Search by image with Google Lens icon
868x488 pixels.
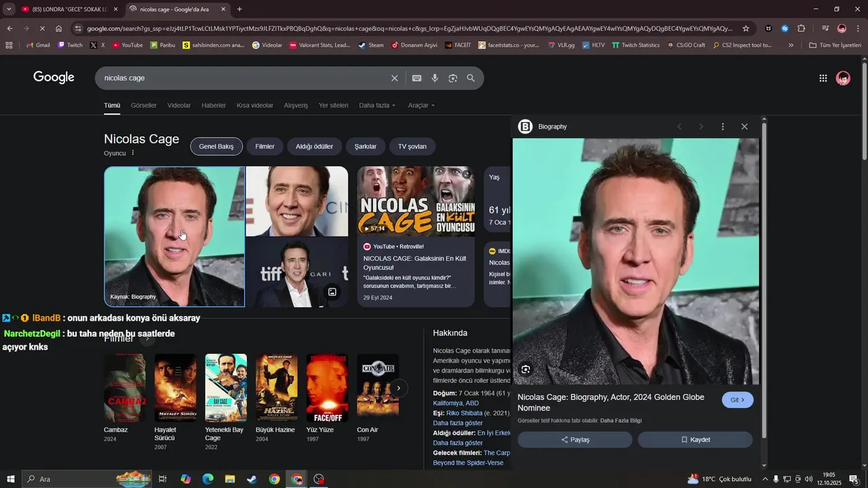(x=453, y=78)
